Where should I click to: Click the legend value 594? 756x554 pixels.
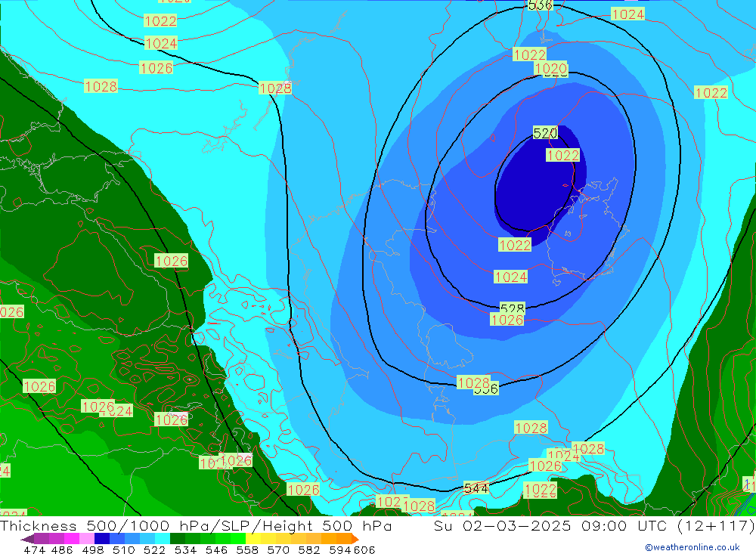[x=340, y=549]
